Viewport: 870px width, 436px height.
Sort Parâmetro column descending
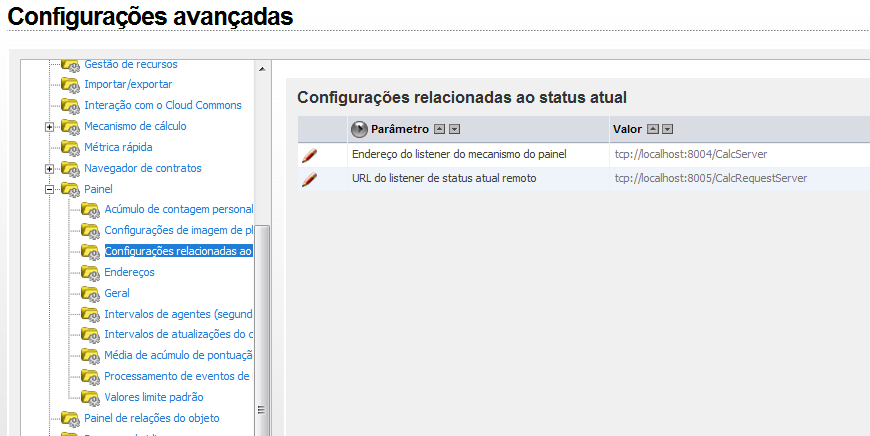click(454, 129)
